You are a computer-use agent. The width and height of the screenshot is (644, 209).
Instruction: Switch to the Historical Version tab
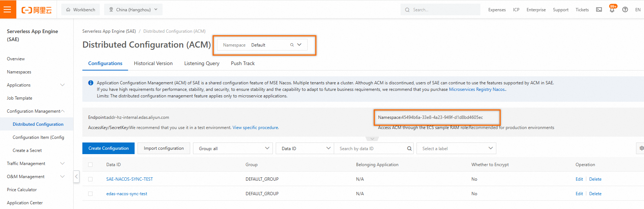pos(153,64)
